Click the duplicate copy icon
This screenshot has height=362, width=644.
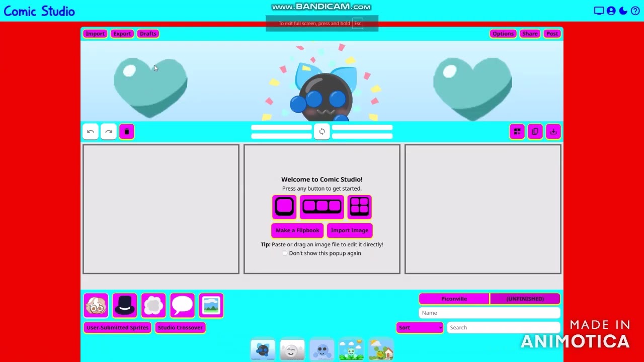(x=535, y=132)
